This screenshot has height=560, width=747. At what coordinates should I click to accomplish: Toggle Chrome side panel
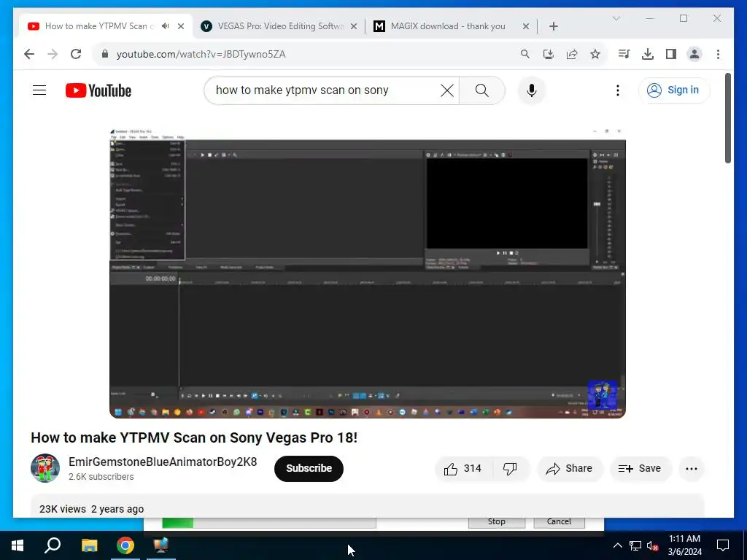click(x=671, y=54)
